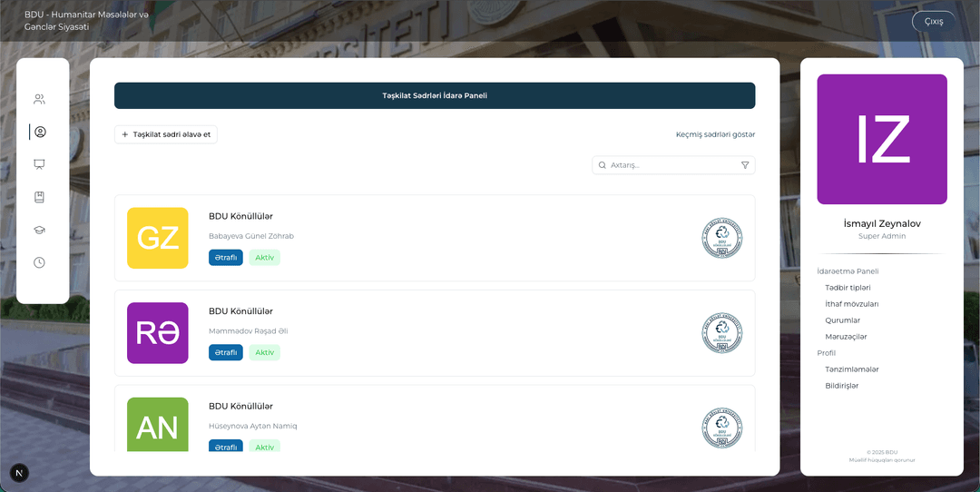This screenshot has height=492, width=980.
Task: Click the Çıxış logout button
Action: pos(934,21)
